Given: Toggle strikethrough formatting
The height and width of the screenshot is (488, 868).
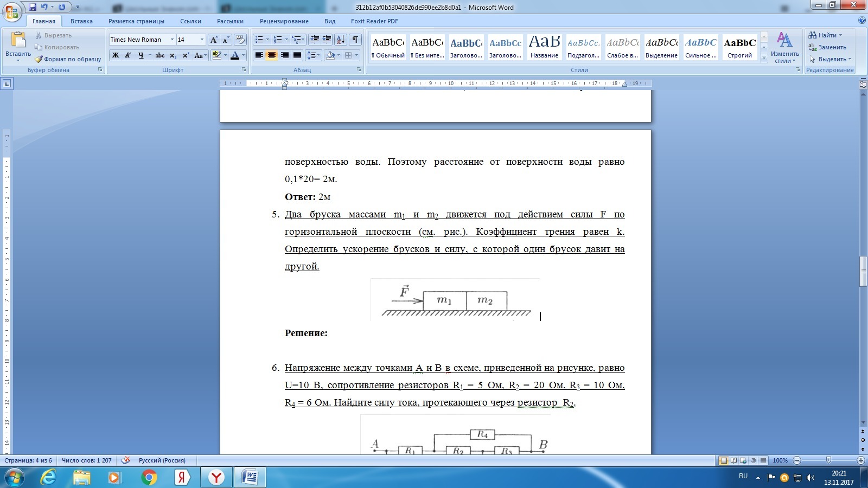Looking at the screenshot, I should 160,55.
